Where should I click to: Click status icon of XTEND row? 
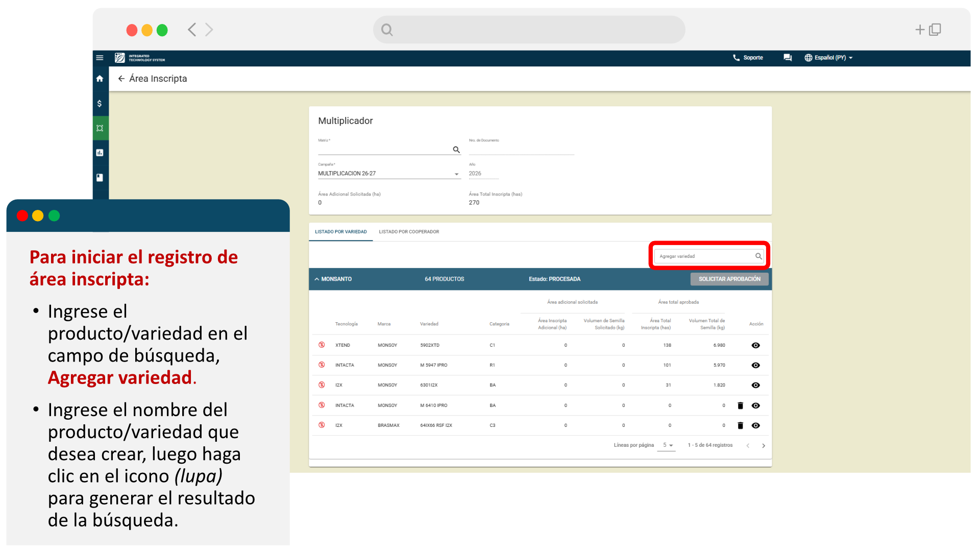[322, 345]
